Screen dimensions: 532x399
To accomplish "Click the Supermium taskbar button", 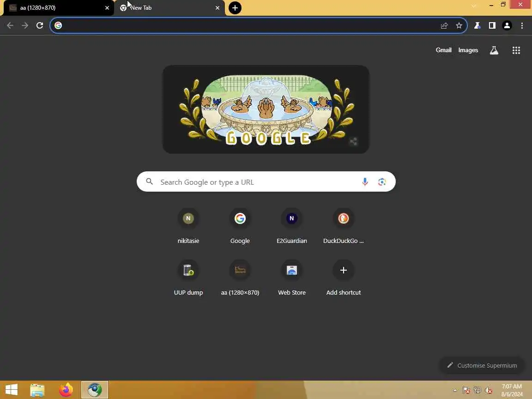I will [95, 390].
